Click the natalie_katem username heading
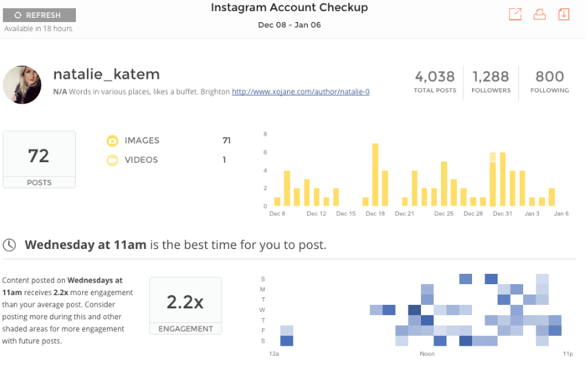Screen dimensions: 588x369 pyautogui.click(x=106, y=74)
